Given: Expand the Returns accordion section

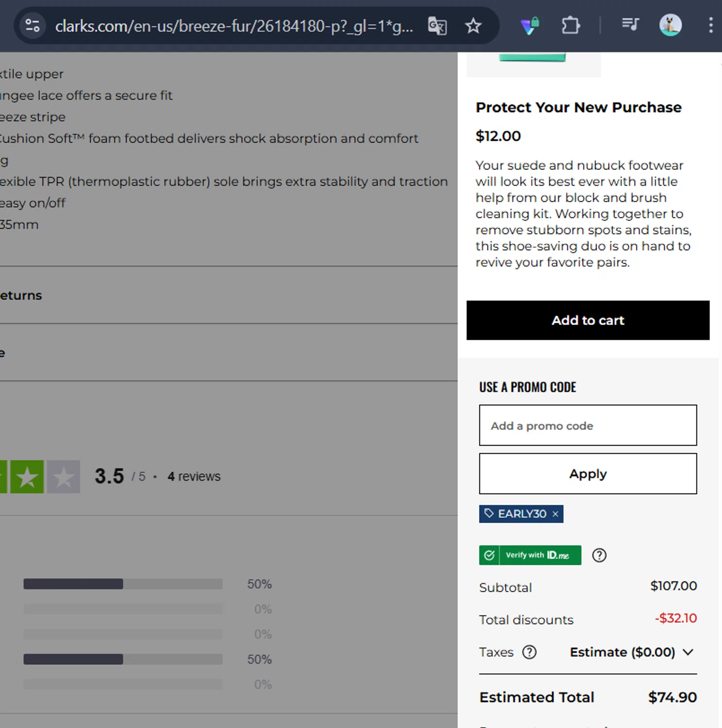Looking at the screenshot, I should coord(229,295).
